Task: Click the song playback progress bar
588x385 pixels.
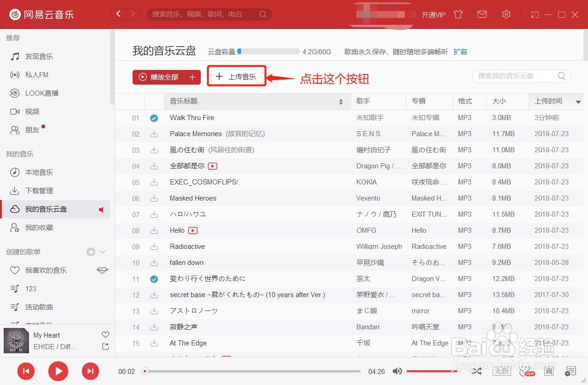Action: [251, 371]
